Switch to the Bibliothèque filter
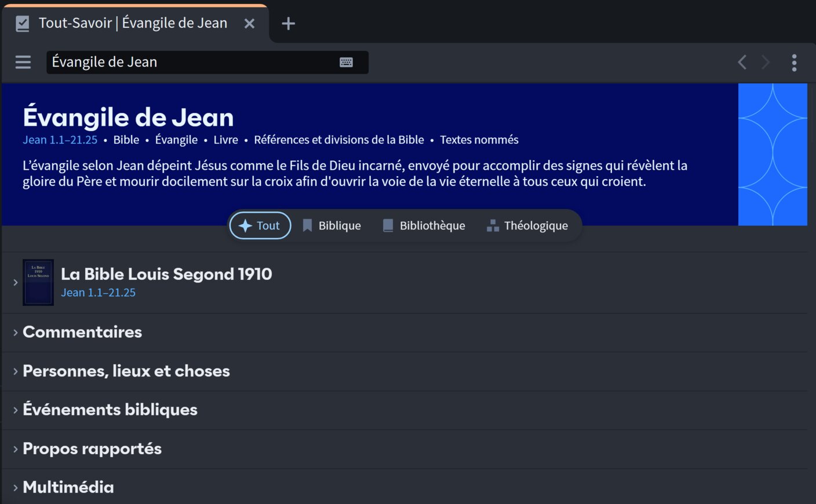816x504 pixels. 424,226
